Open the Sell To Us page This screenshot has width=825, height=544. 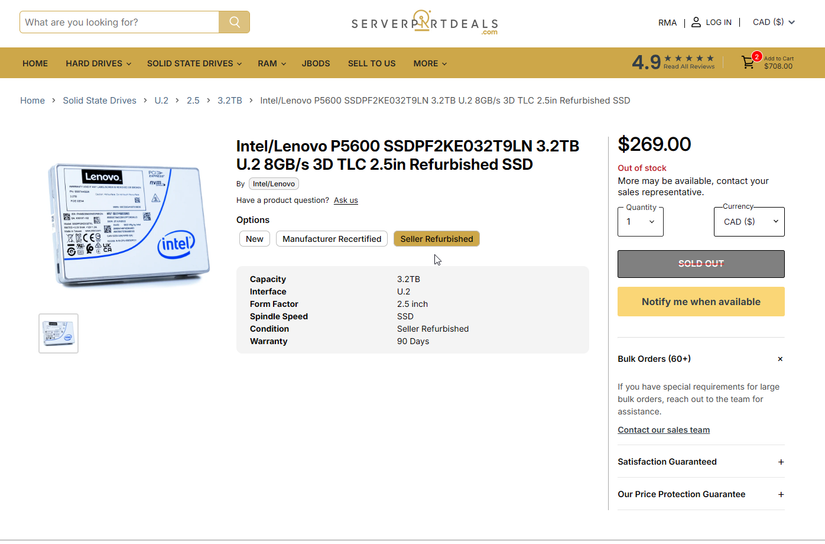(371, 63)
